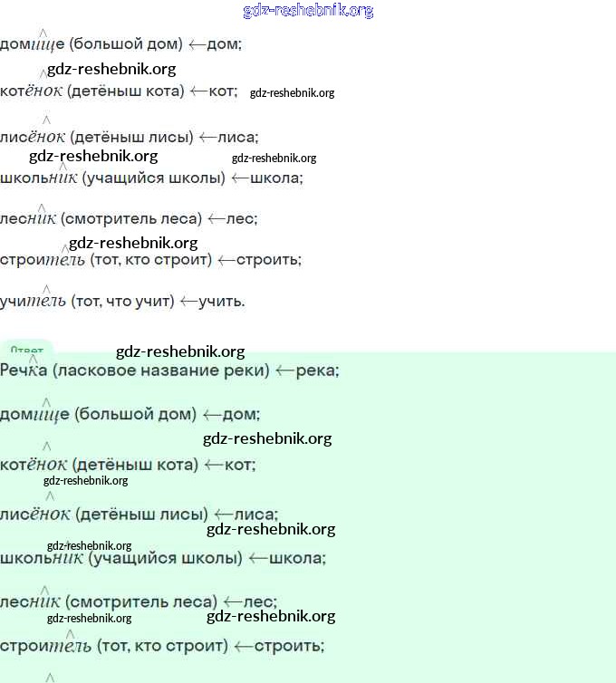Click arrow before "строить" in upper white section
616x683 pixels.
pyautogui.click(x=223, y=260)
